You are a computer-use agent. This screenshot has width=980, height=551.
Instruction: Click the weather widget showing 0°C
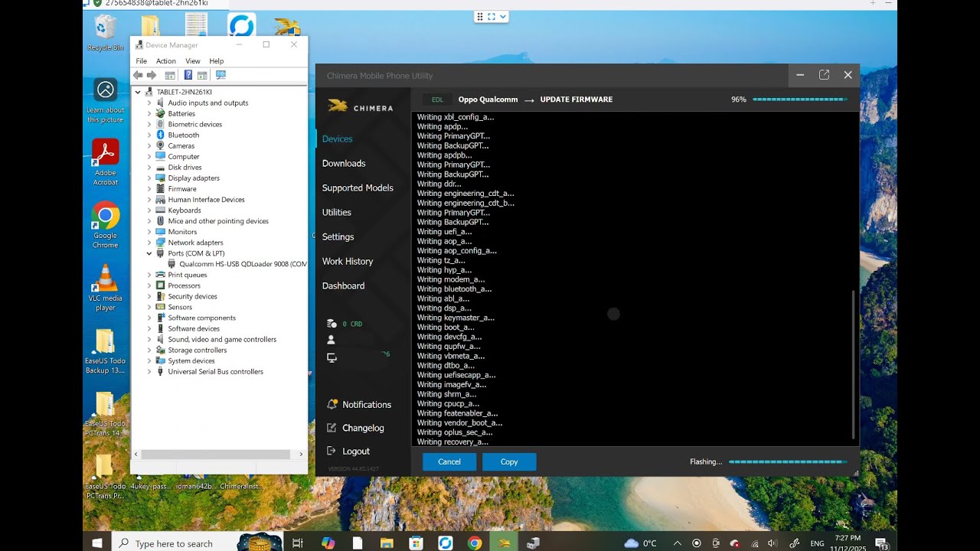(x=641, y=543)
